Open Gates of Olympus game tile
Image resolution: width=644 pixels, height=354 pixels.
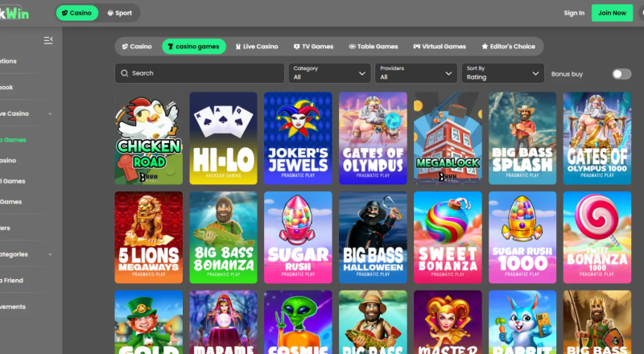coord(373,138)
